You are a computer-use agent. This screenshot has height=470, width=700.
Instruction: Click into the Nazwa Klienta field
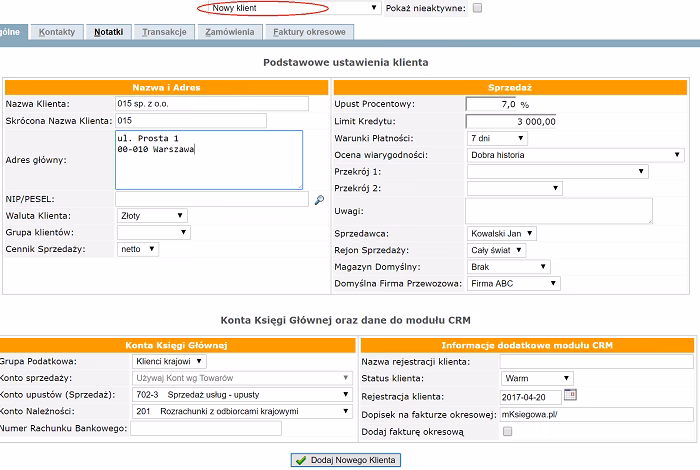[x=212, y=104]
